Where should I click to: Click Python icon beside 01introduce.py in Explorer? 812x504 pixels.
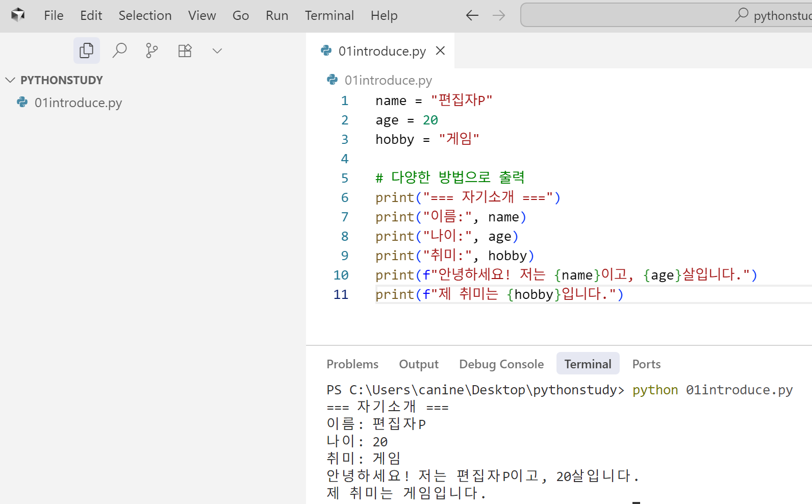click(22, 102)
